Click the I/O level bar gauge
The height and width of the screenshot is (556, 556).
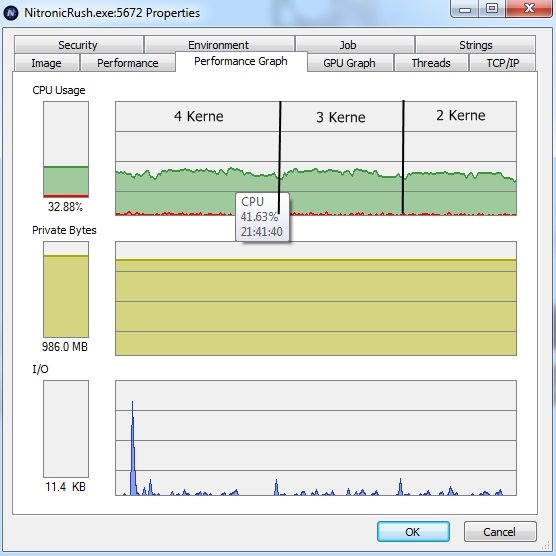tap(66, 429)
